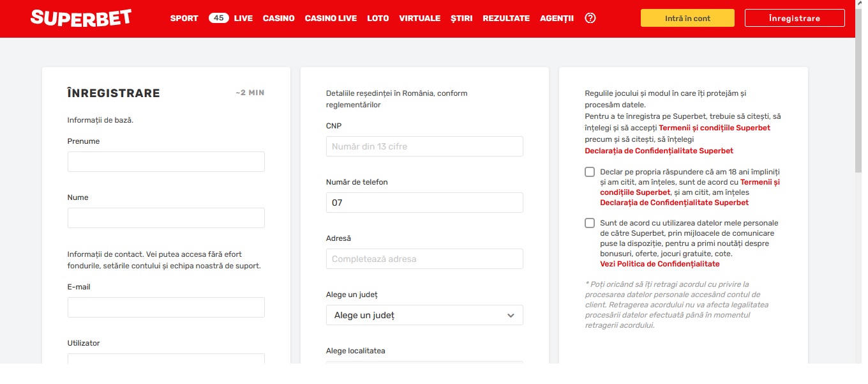Open the help question mark icon
The height and width of the screenshot is (384, 868).
click(590, 18)
